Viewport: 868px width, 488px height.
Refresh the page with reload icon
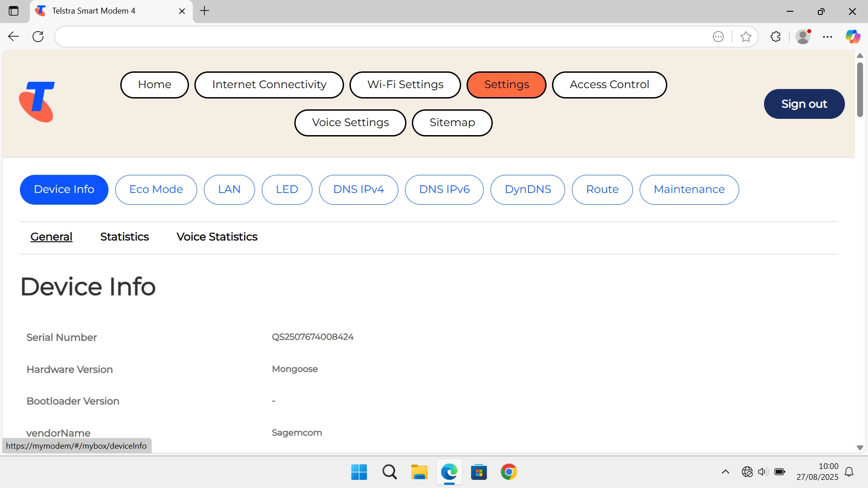click(x=38, y=37)
